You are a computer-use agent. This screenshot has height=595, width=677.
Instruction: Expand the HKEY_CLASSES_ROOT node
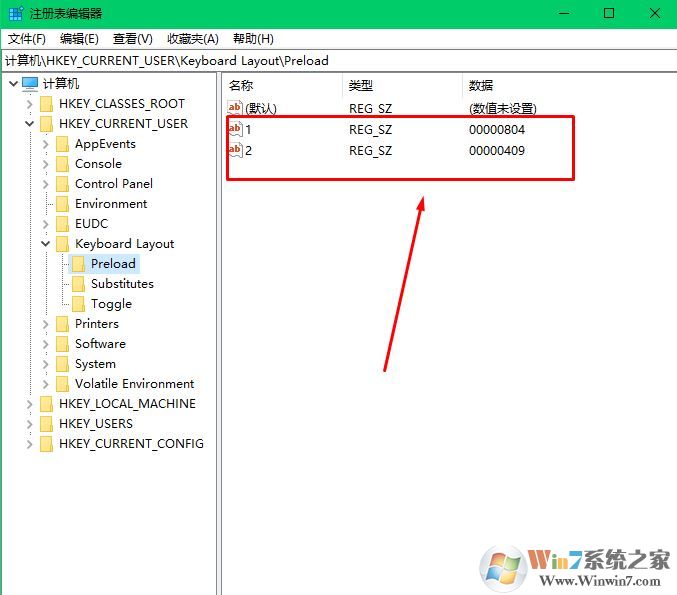pos(29,104)
